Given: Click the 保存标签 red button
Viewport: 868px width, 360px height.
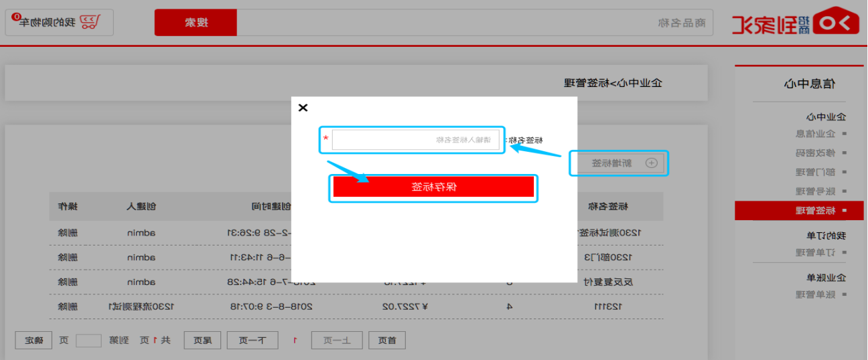Looking at the screenshot, I should 433,187.
